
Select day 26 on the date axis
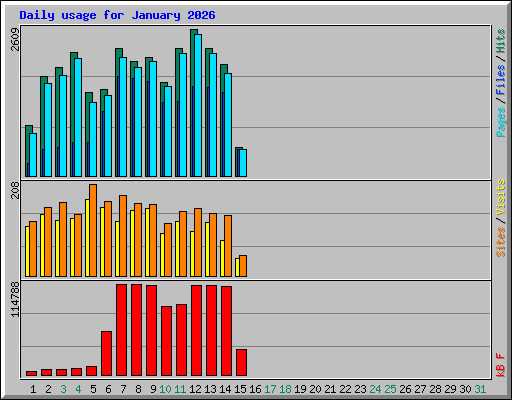(405, 389)
